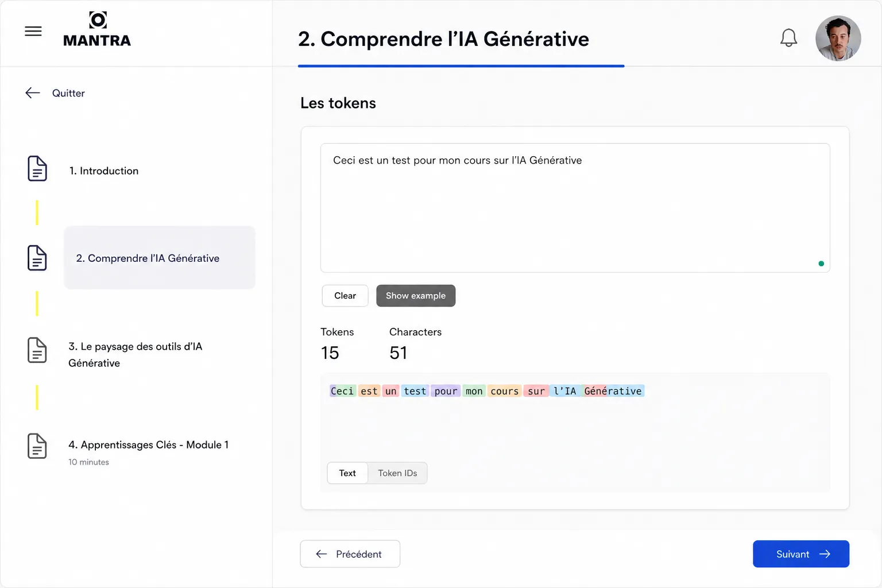Click the Show example button
882x588 pixels.
416,296
